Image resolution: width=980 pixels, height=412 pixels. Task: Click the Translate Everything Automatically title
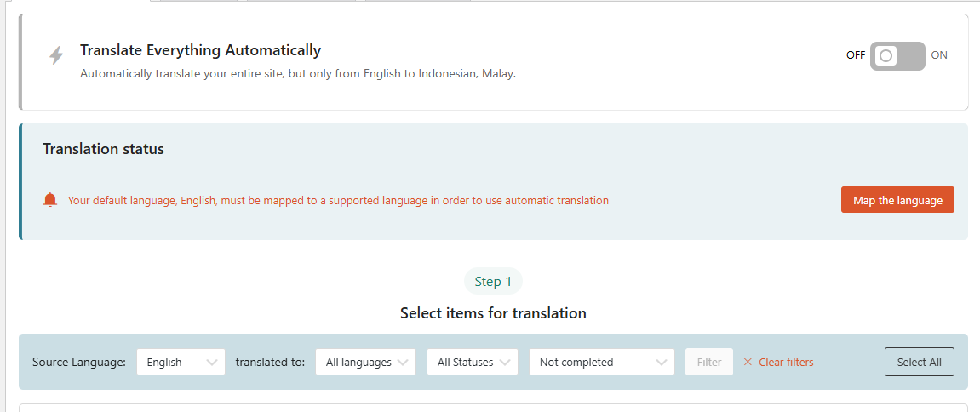pyautogui.click(x=201, y=50)
